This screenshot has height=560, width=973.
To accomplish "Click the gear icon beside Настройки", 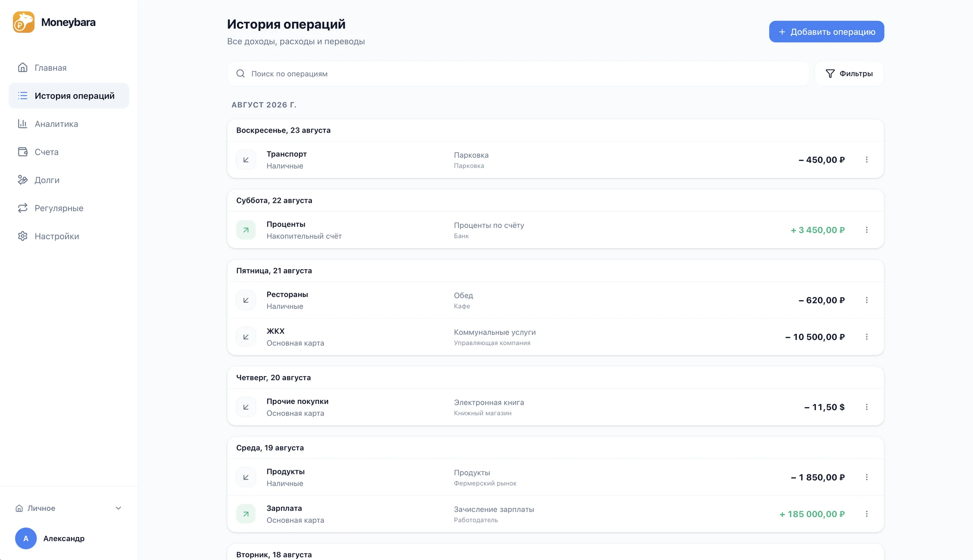I will pos(23,236).
